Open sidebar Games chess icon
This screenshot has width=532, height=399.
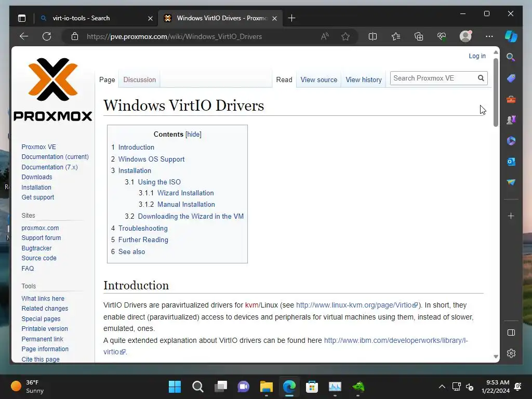click(511, 120)
